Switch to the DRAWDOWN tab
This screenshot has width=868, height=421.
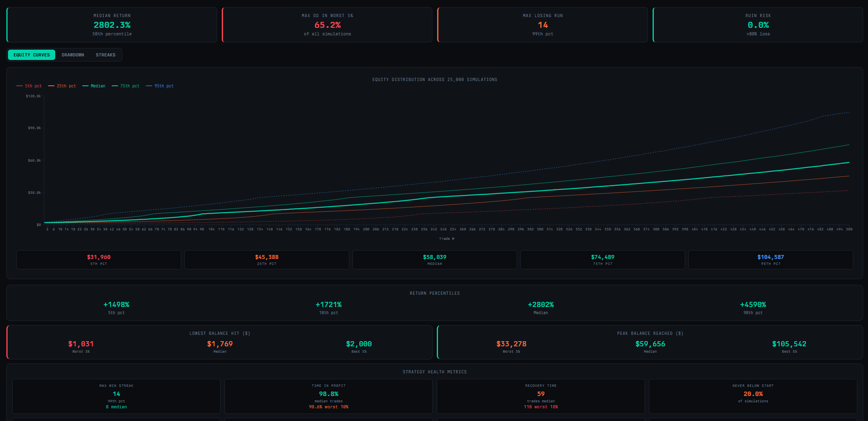click(x=73, y=55)
